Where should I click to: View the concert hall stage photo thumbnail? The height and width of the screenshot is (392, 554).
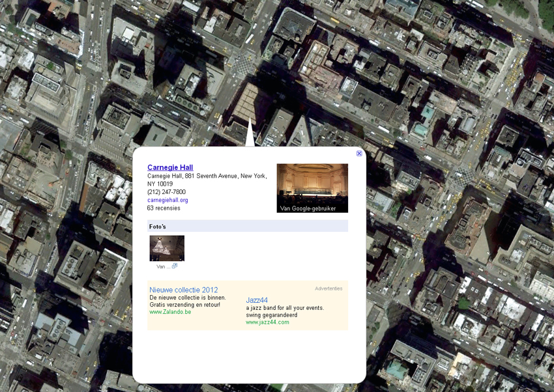(x=312, y=188)
